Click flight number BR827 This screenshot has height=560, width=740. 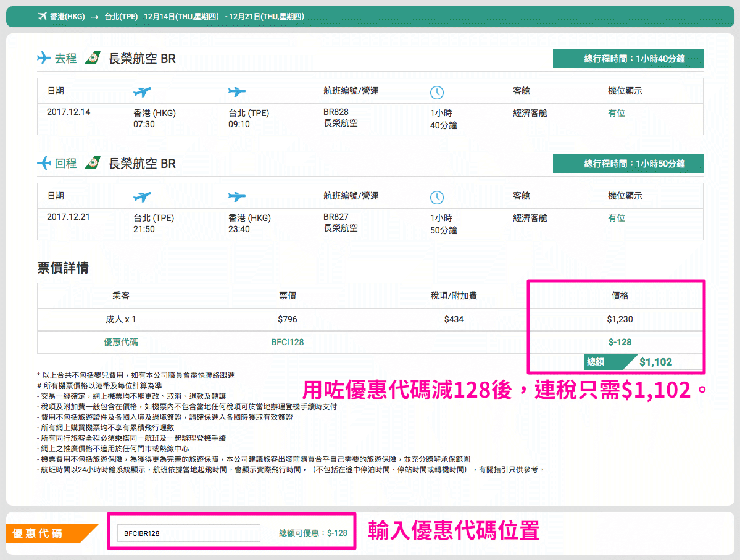pos(336,217)
